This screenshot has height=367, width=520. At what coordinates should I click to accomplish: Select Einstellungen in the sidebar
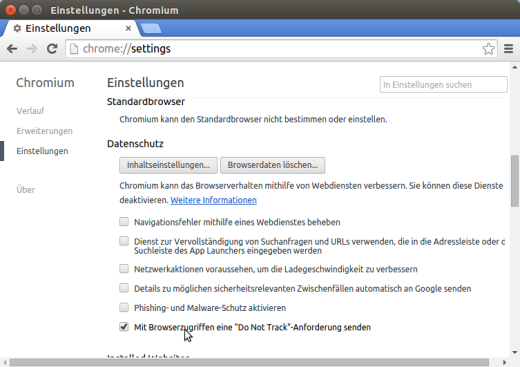(x=42, y=151)
